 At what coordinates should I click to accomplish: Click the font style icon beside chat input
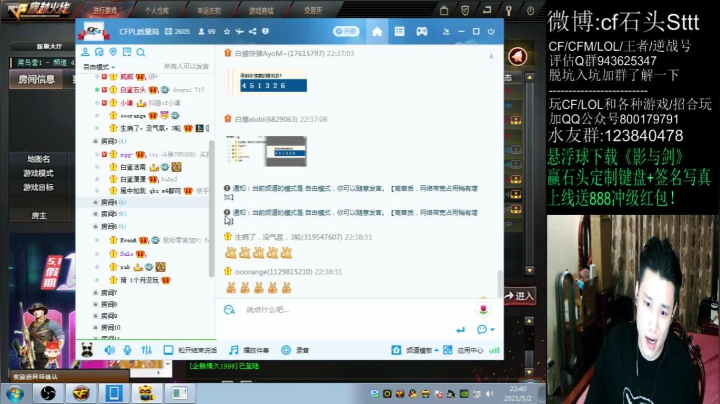[229, 310]
